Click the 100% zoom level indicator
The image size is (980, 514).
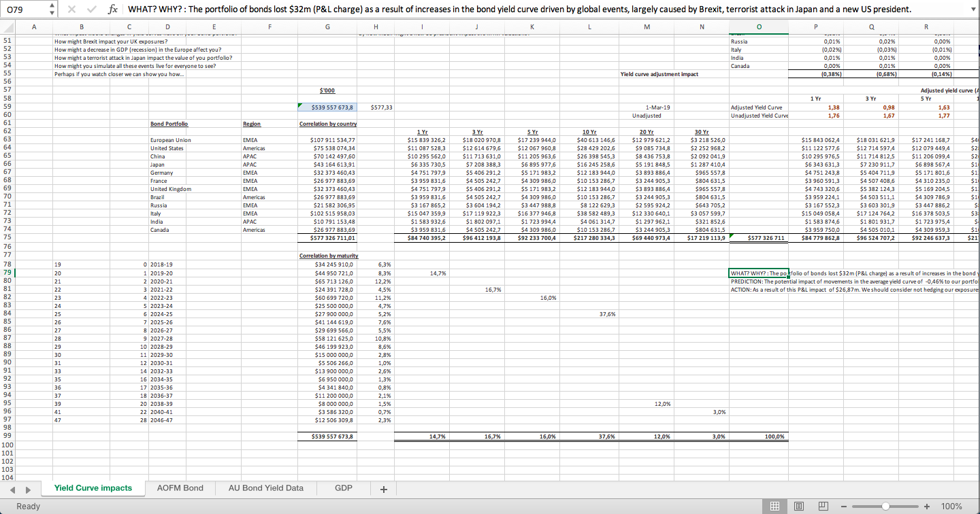[952, 506]
